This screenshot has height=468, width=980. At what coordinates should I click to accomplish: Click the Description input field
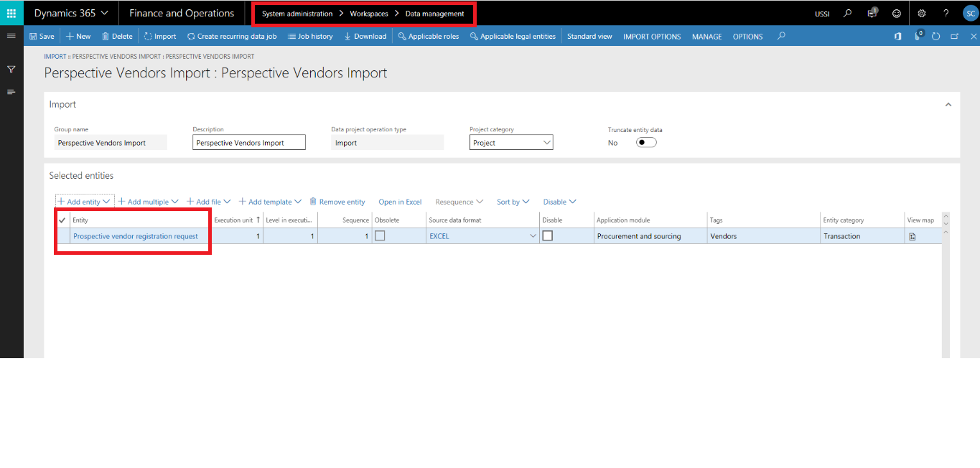coord(249,142)
